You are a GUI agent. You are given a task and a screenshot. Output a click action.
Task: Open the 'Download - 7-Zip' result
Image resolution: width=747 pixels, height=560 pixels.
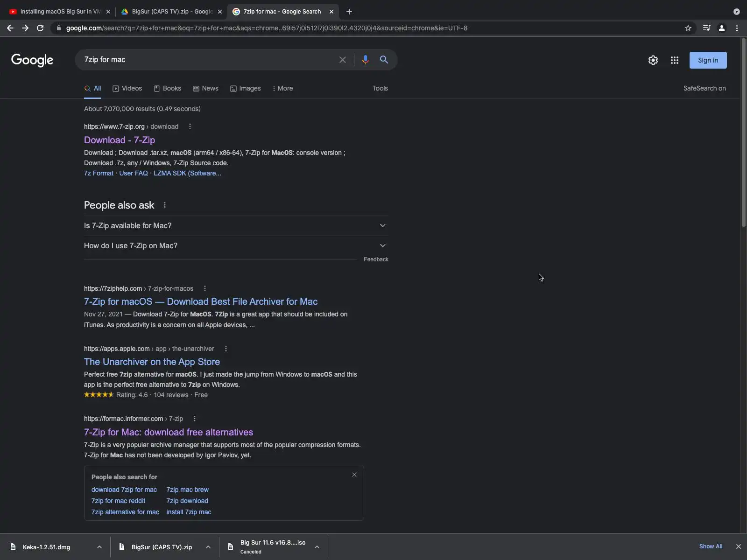[x=120, y=140]
